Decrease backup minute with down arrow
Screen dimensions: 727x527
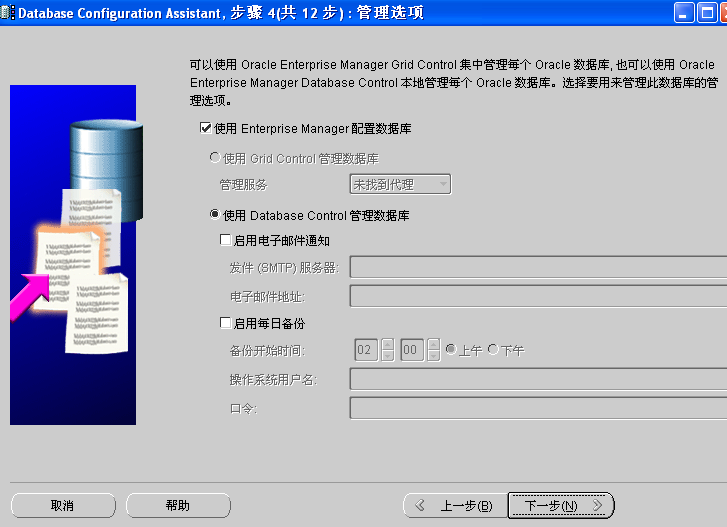(x=434, y=356)
